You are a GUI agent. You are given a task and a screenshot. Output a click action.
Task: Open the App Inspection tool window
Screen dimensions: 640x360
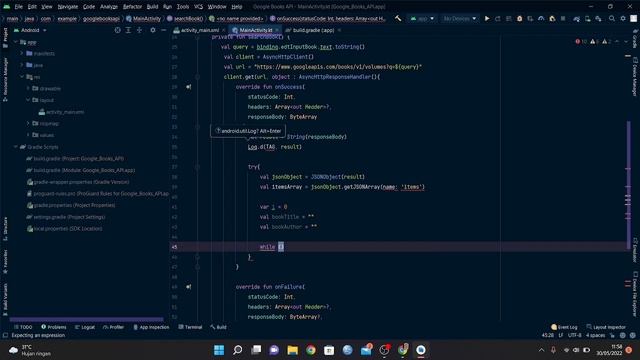pos(151,327)
